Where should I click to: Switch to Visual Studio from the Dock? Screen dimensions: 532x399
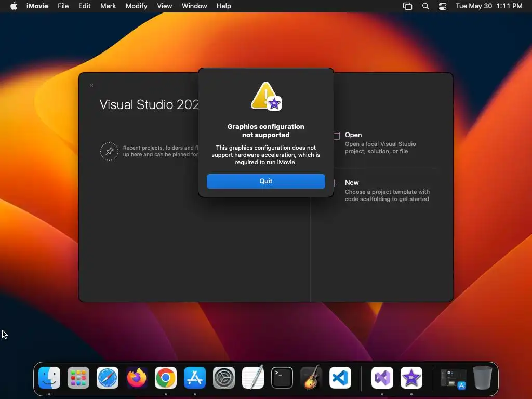(382, 378)
